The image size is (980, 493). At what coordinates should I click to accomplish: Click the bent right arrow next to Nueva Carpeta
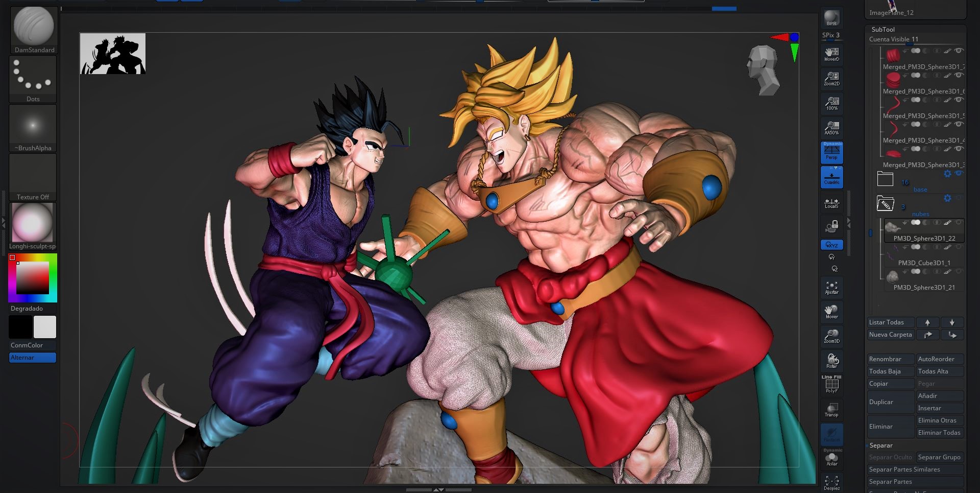click(x=927, y=335)
